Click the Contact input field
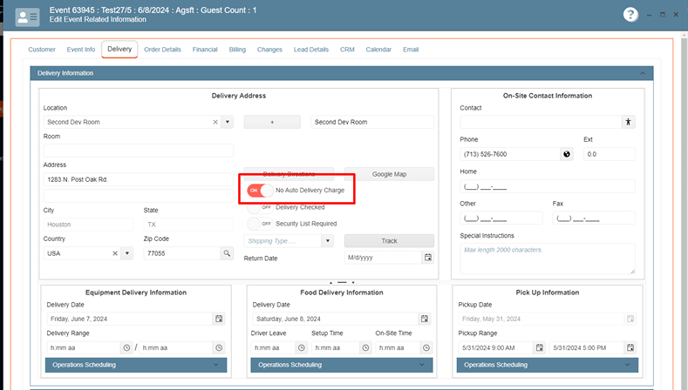688x390 pixels. (x=541, y=122)
